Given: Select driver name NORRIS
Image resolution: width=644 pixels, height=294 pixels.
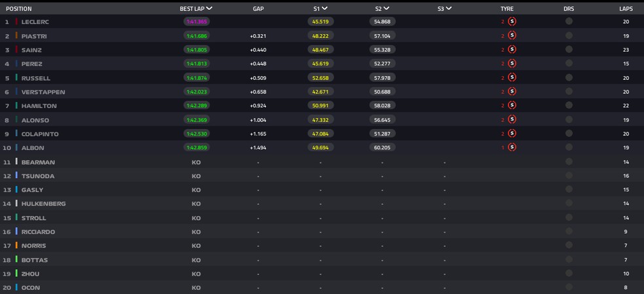Looking at the screenshot, I should click(x=33, y=246).
